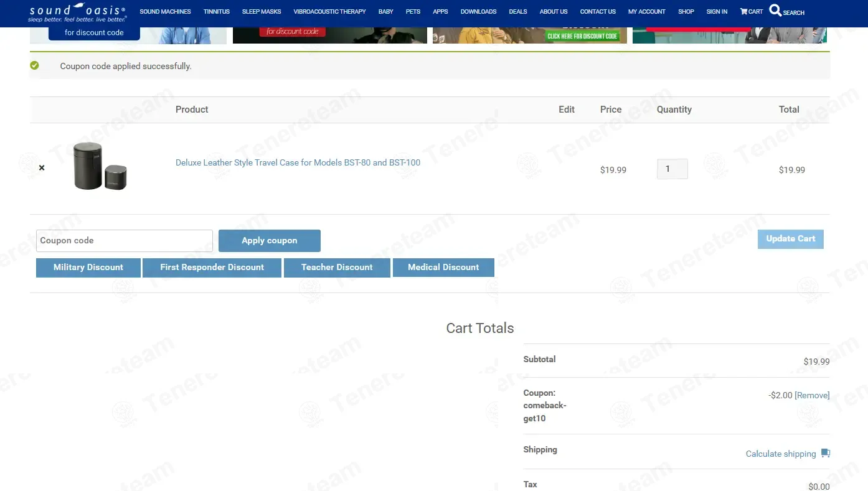Open the About Us page
The width and height of the screenshot is (868, 491).
pyautogui.click(x=554, y=11)
